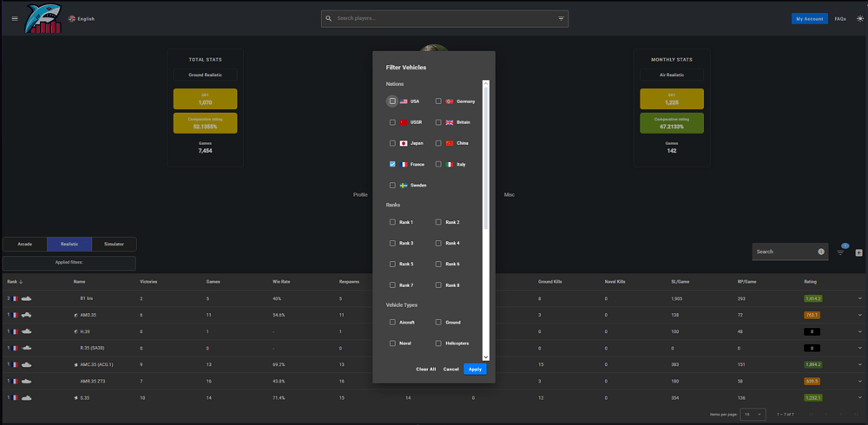Expand the S.35 row chevron

click(859, 397)
